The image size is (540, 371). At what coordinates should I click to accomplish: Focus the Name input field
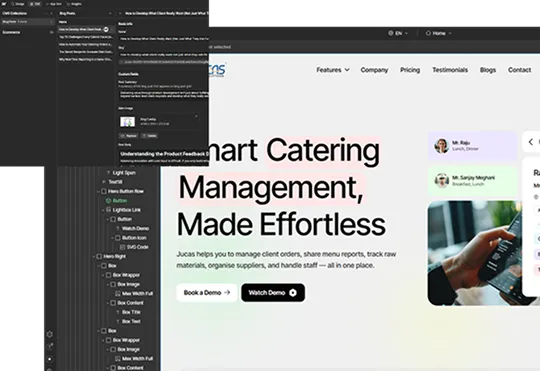tap(164, 39)
